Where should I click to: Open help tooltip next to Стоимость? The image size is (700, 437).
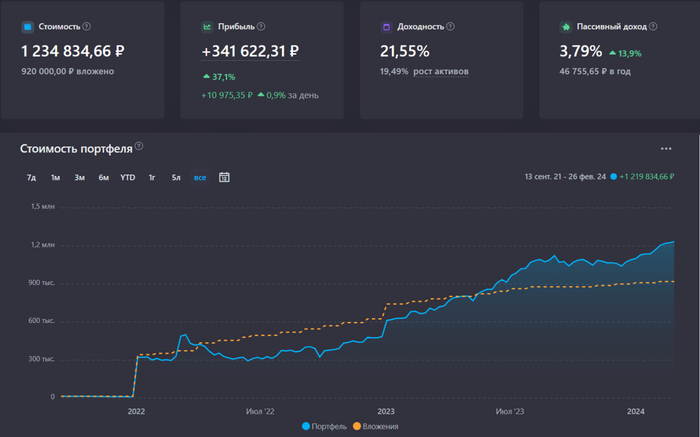coord(87,26)
